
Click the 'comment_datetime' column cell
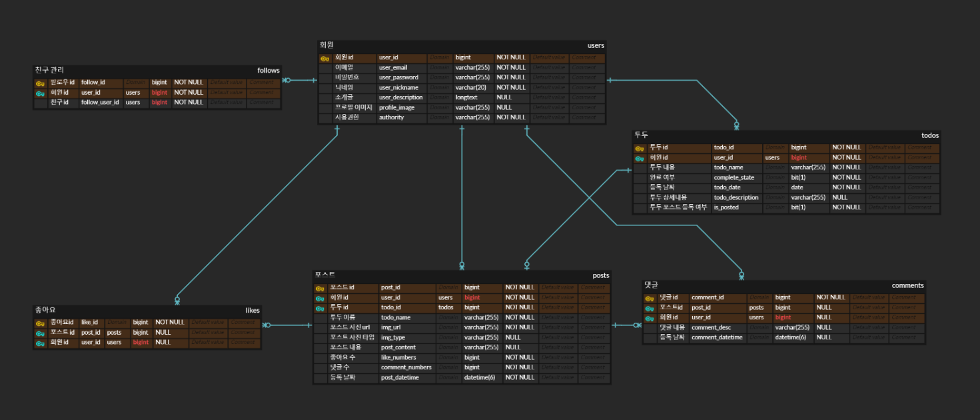tap(717, 338)
